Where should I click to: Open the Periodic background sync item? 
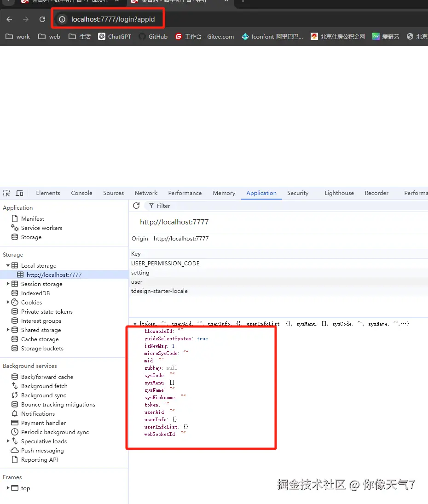tap(55, 432)
